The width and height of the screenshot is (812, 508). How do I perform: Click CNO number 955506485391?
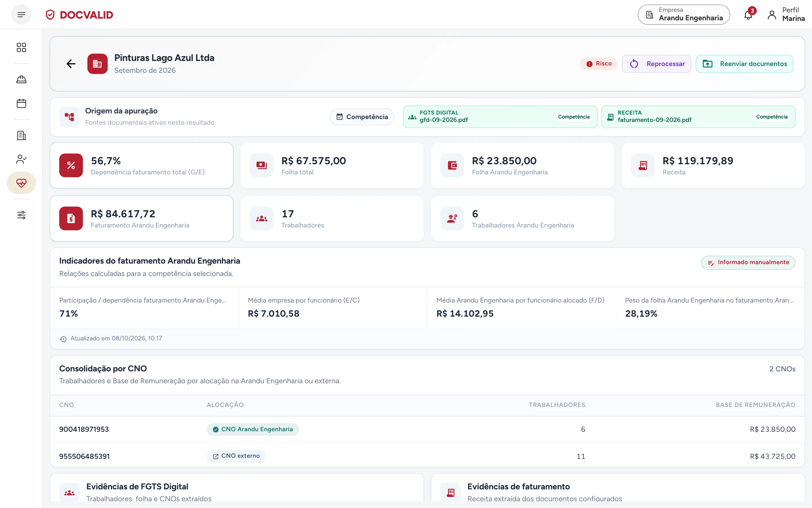[x=84, y=456]
